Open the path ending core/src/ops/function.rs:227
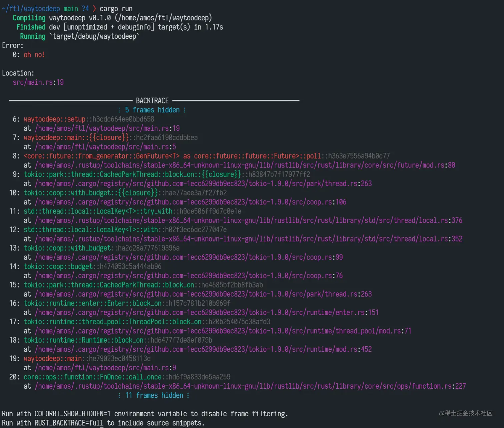 point(250,386)
